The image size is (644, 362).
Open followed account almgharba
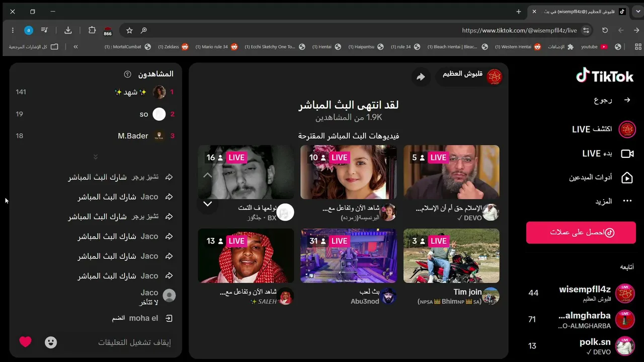[581, 320]
